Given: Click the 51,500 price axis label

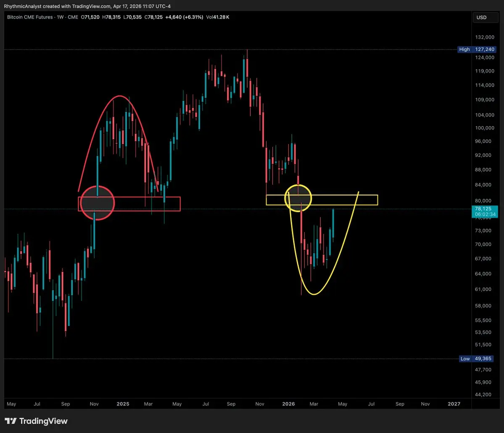Looking at the screenshot, I should [483, 345].
